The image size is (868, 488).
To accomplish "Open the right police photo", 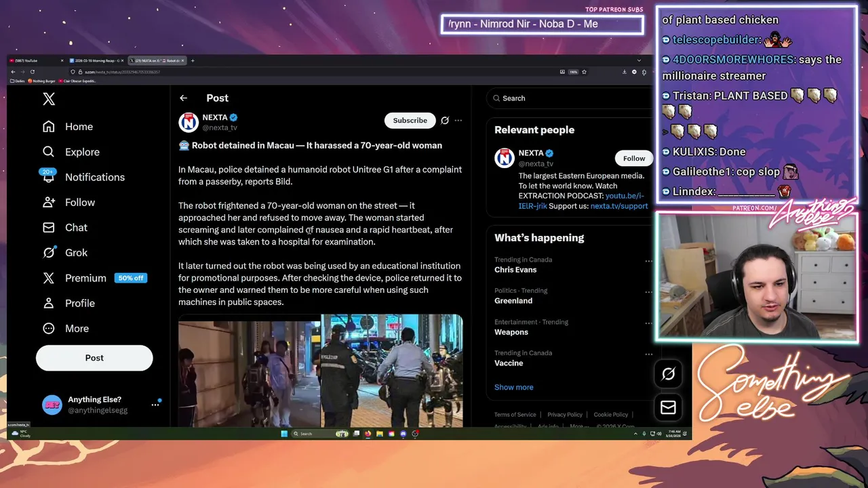I will (392, 371).
